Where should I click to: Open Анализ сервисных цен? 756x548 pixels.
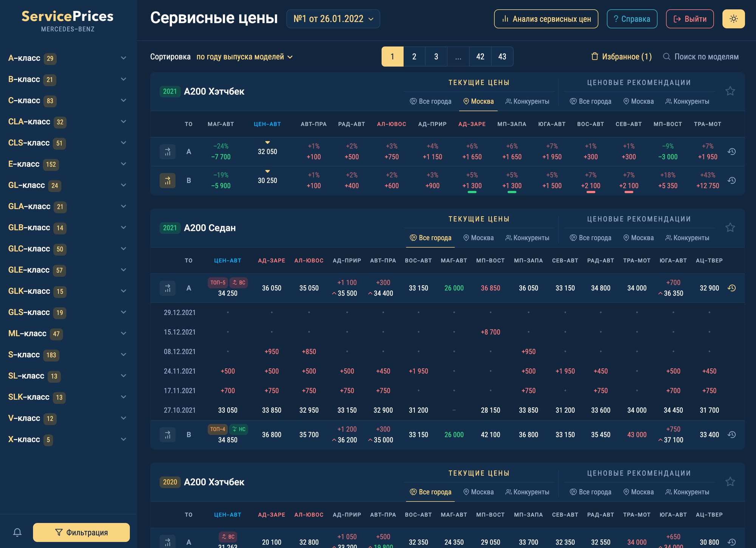click(x=546, y=19)
